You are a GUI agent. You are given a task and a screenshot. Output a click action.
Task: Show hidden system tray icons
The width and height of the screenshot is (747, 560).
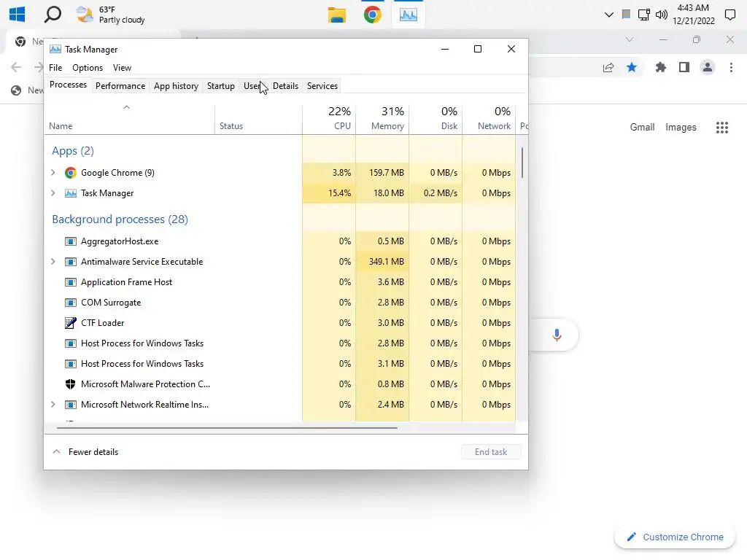[608, 15]
